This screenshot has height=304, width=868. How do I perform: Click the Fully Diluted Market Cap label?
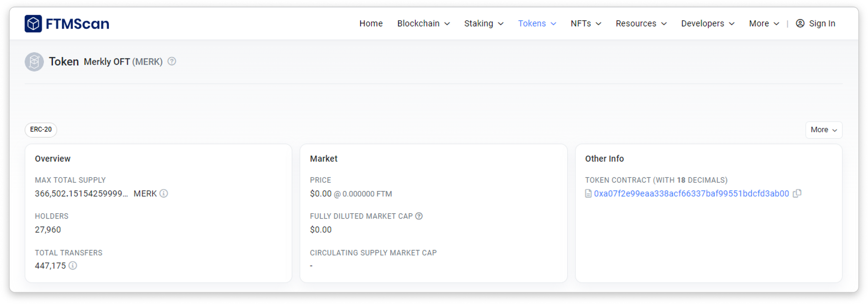361,216
